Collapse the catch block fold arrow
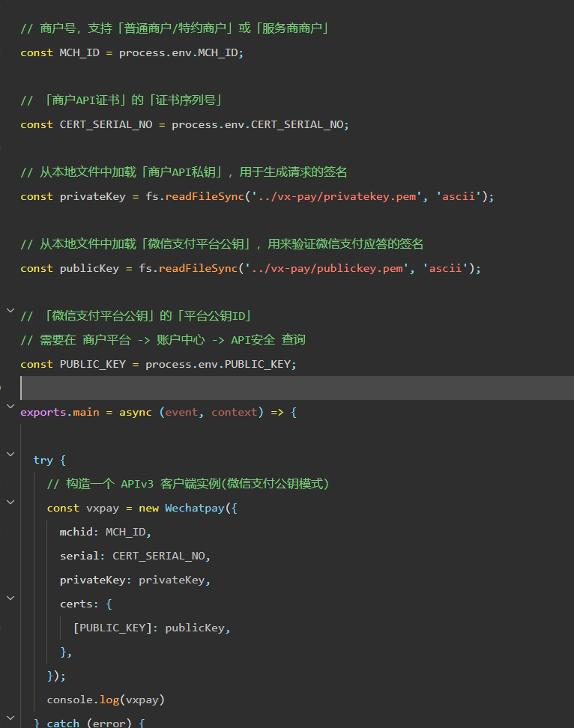This screenshot has width=574, height=728. 10,718
